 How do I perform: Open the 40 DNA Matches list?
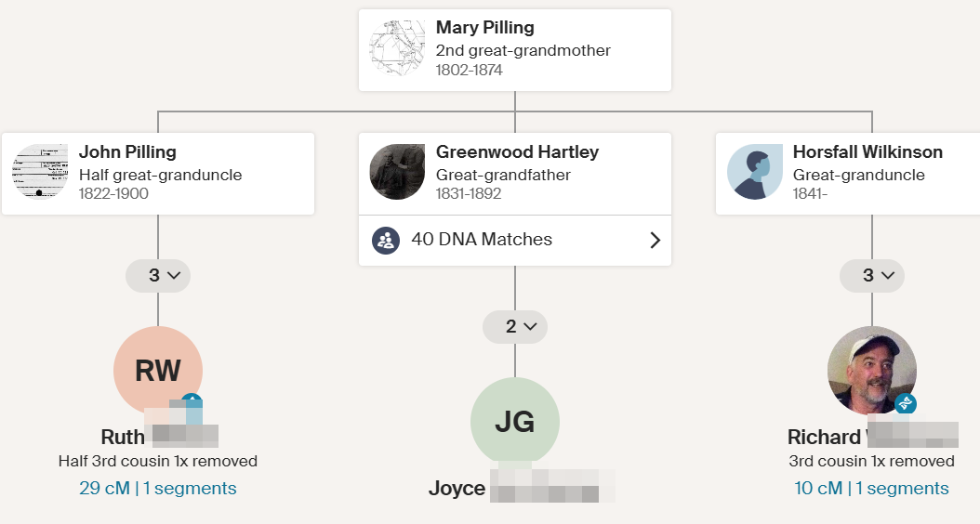(482, 240)
